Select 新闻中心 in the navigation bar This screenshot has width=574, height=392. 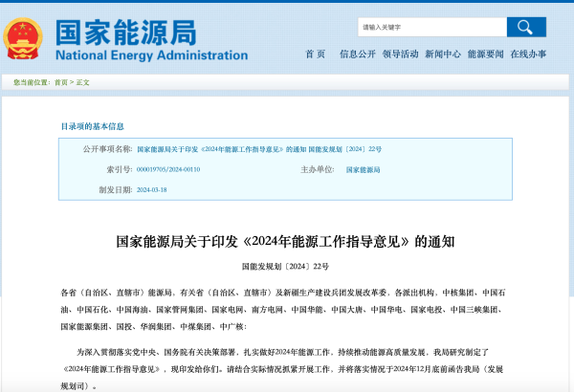click(443, 54)
